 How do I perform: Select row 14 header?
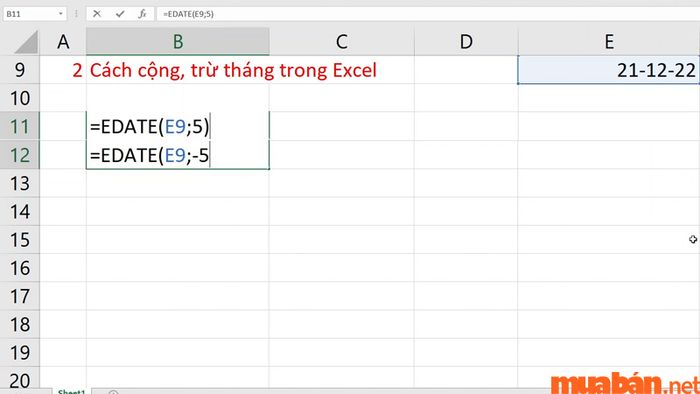coord(20,212)
